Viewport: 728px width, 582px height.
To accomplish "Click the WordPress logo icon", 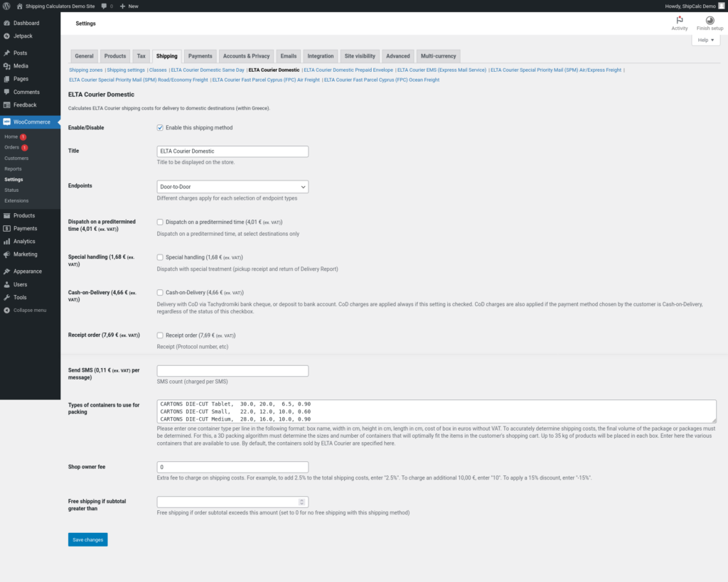I will point(6,6).
